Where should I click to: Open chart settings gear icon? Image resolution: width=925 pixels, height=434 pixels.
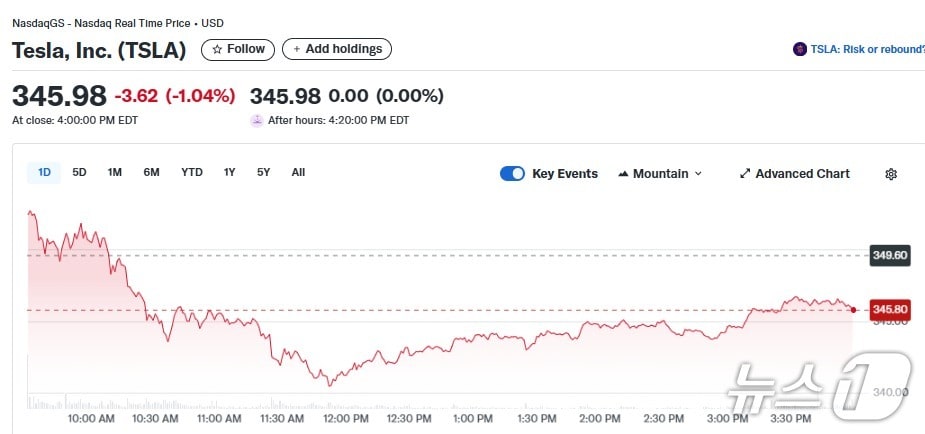(x=890, y=174)
